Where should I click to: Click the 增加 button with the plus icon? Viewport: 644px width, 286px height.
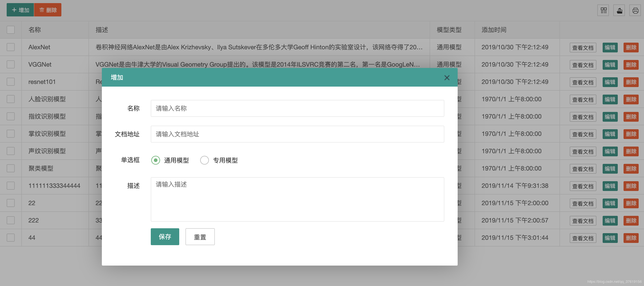click(x=20, y=10)
